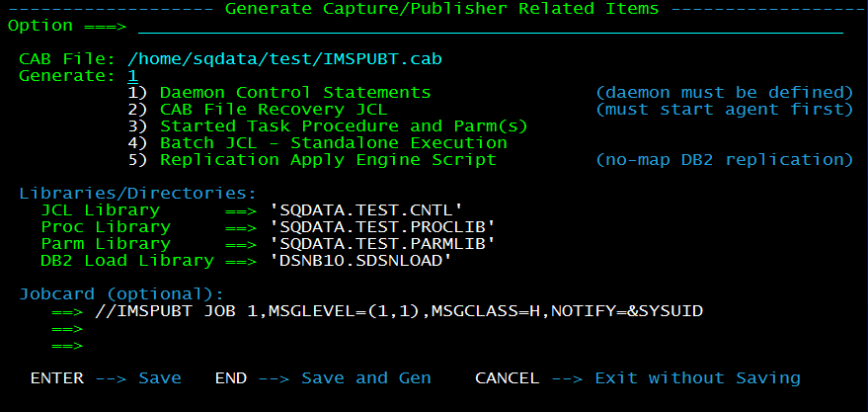The height and width of the screenshot is (412, 868).
Task: Select the Generate value field
Action: tap(132, 76)
